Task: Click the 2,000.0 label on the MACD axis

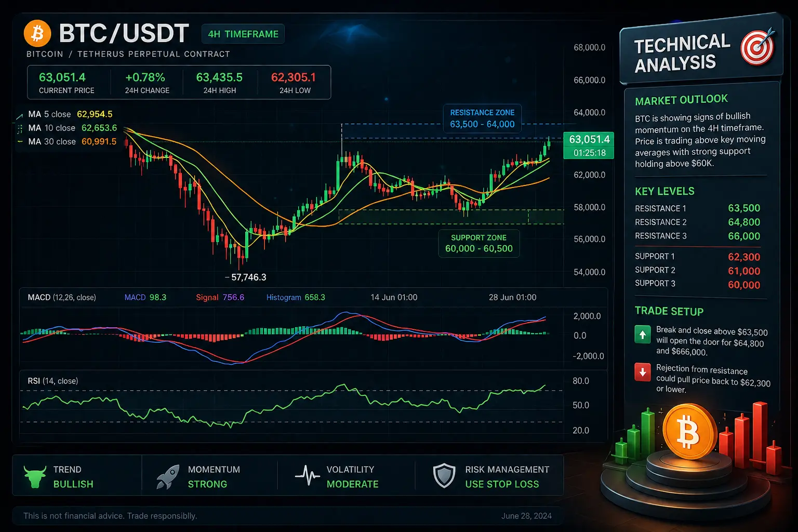Action: (587, 316)
